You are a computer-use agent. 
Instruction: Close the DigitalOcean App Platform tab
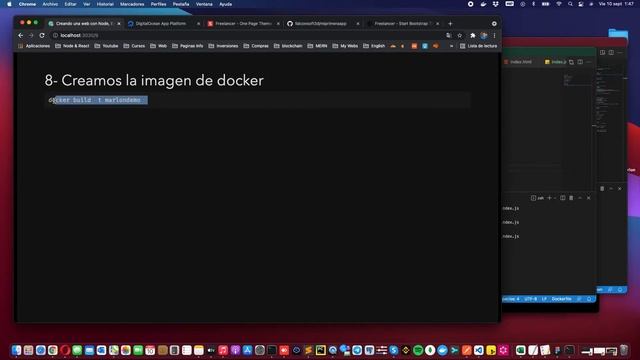coord(199,24)
